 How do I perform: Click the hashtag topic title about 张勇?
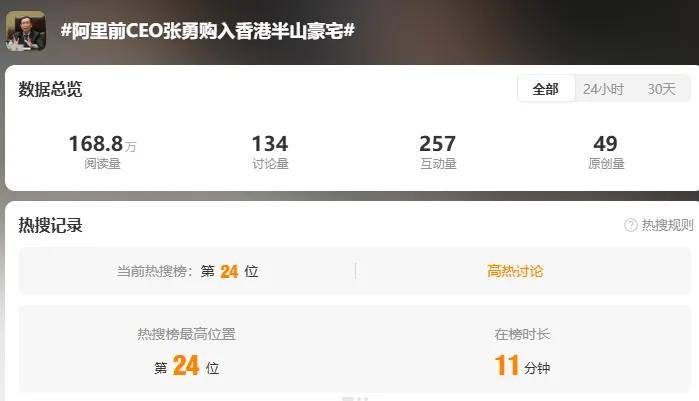click(207, 31)
